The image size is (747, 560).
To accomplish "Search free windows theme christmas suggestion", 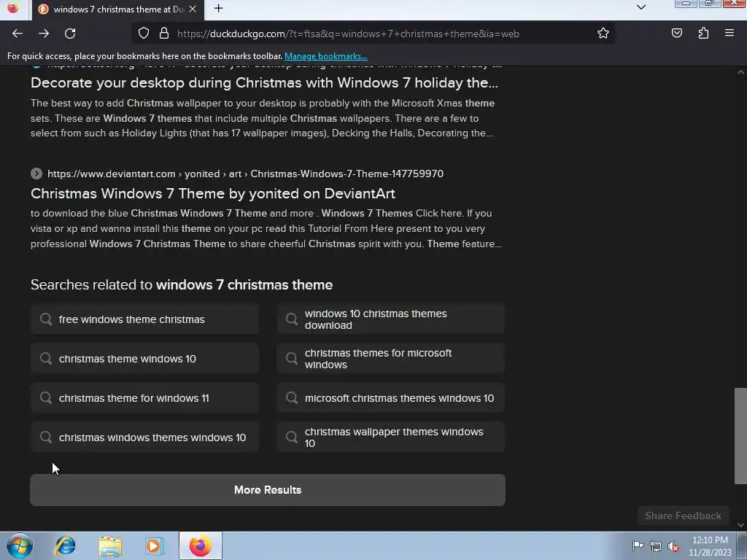I will [x=145, y=319].
